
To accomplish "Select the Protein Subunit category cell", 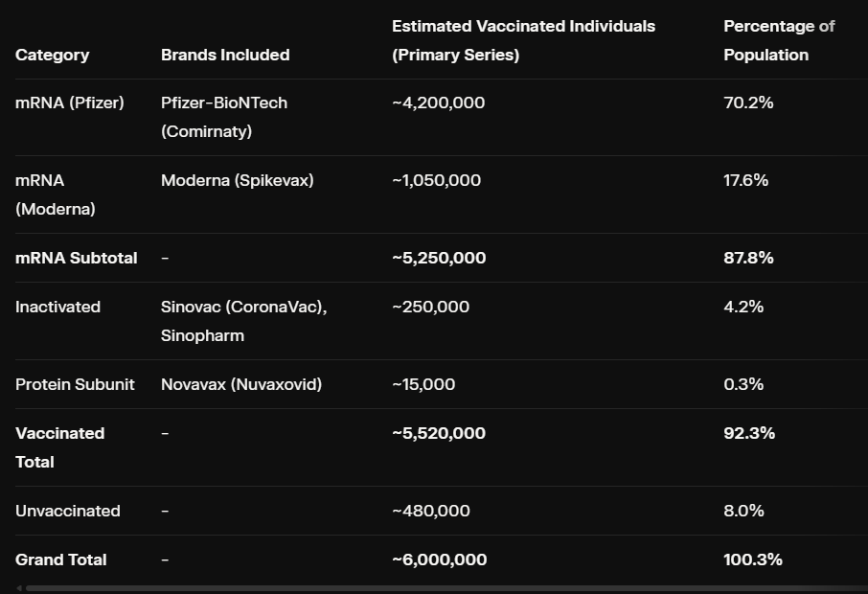I will (75, 384).
